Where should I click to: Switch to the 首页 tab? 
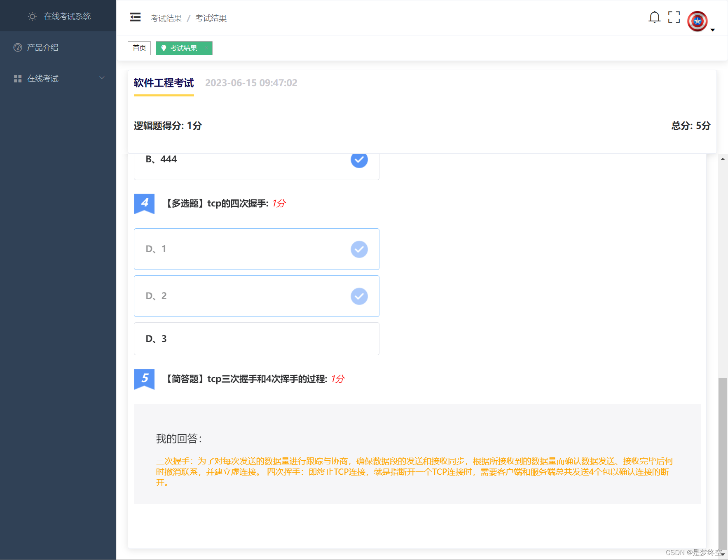click(139, 48)
